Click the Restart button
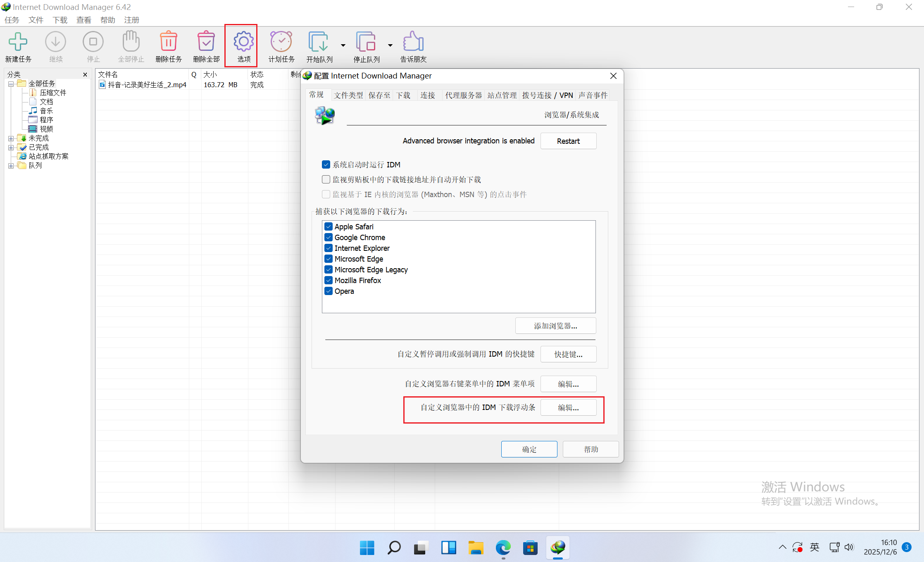 568,141
